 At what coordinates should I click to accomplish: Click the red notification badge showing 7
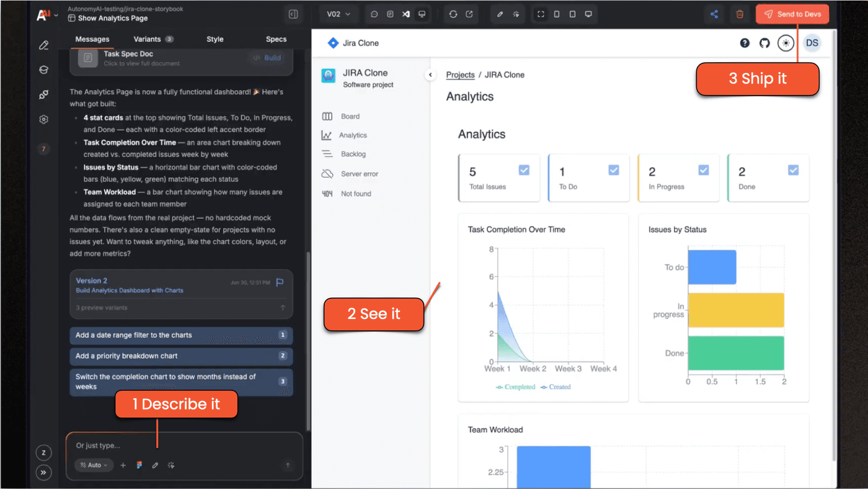point(43,149)
